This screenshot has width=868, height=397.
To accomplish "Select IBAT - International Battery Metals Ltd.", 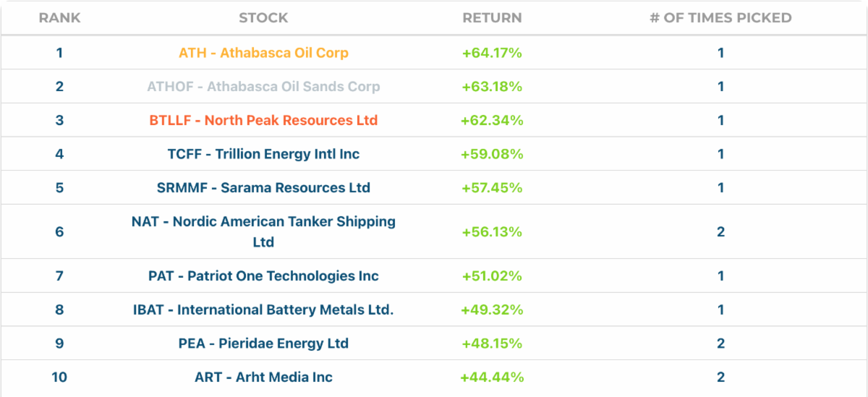I will (x=263, y=310).
